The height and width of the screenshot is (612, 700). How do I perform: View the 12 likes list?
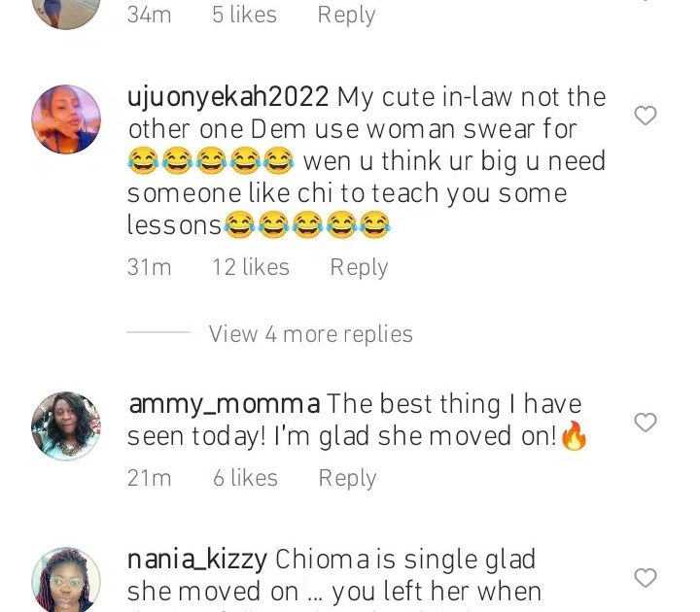[x=251, y=268]
